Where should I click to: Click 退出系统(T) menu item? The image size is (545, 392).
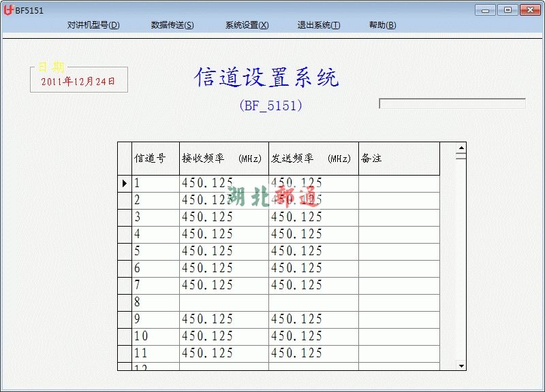[319, 25]
